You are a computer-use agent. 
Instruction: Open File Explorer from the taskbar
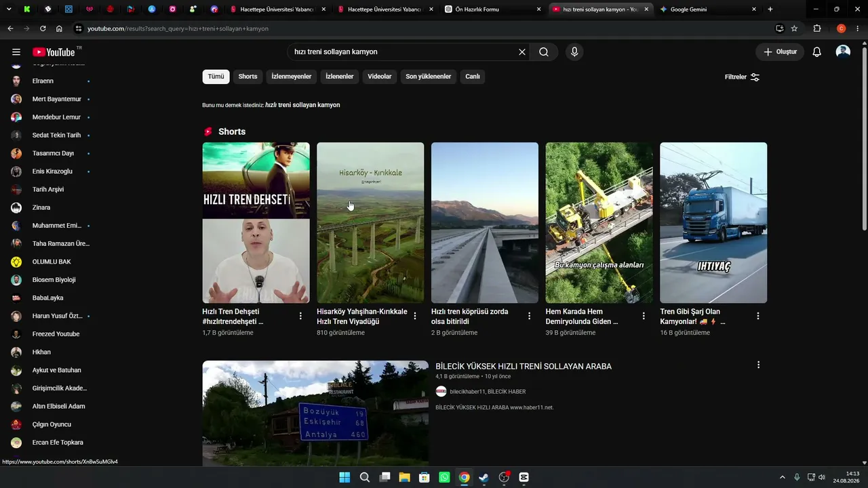point(404,477)
